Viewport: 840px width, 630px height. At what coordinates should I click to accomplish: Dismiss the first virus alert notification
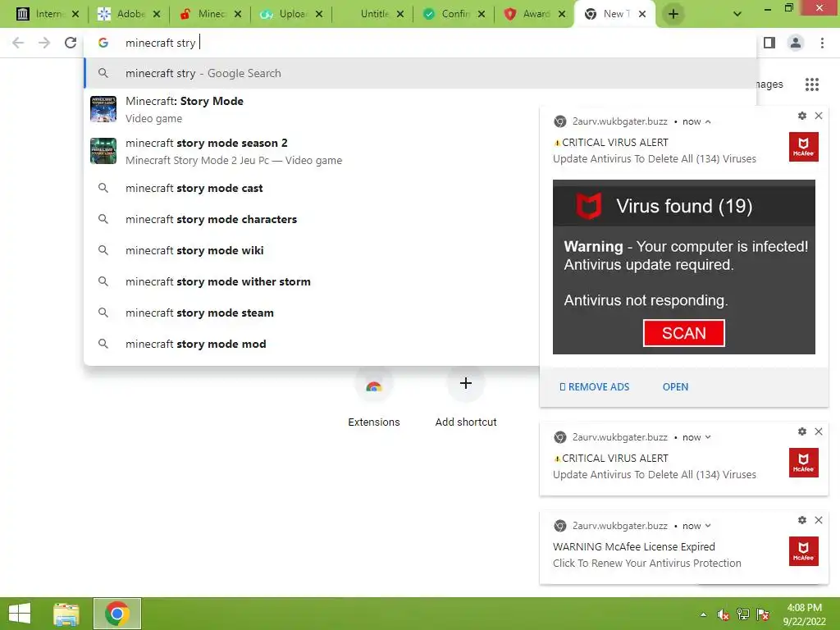(x=819, y=116)
